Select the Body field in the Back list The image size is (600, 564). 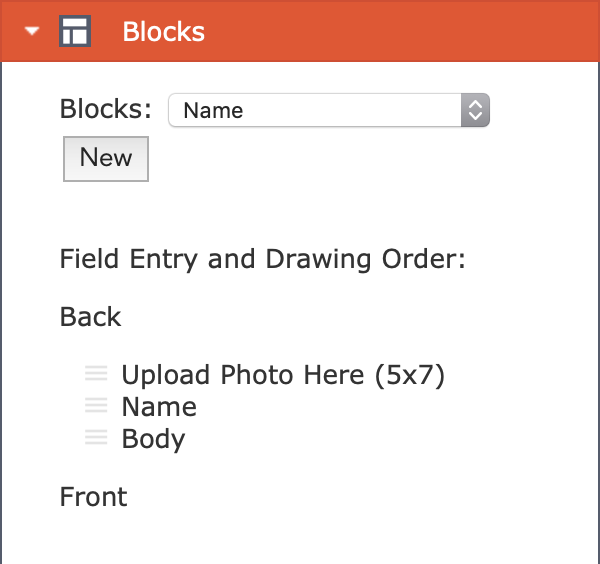tap(153, 439)
